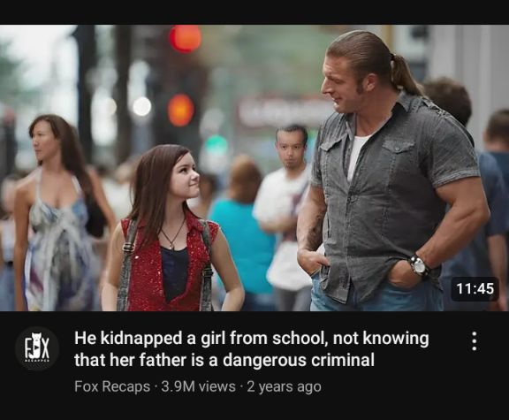Open the Fox Recaps channel avatar
The height and width of the screenshot is (420, 509).
point(37,349)
